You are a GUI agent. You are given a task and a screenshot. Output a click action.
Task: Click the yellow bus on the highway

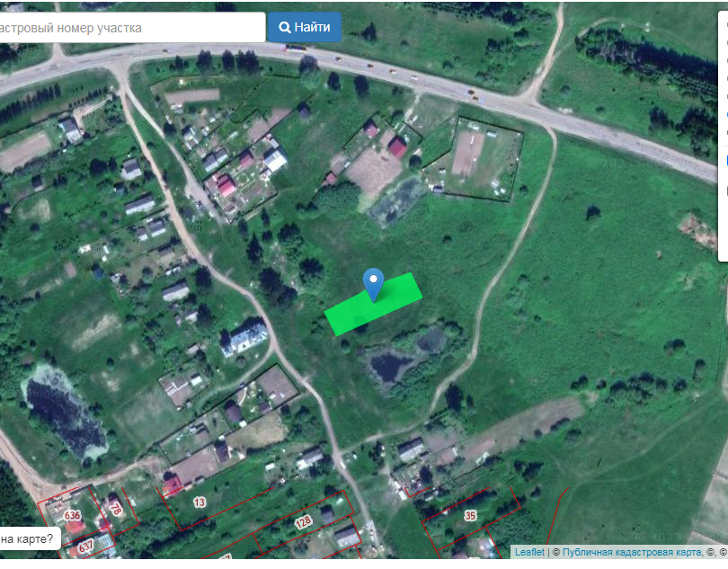[297, 48]
